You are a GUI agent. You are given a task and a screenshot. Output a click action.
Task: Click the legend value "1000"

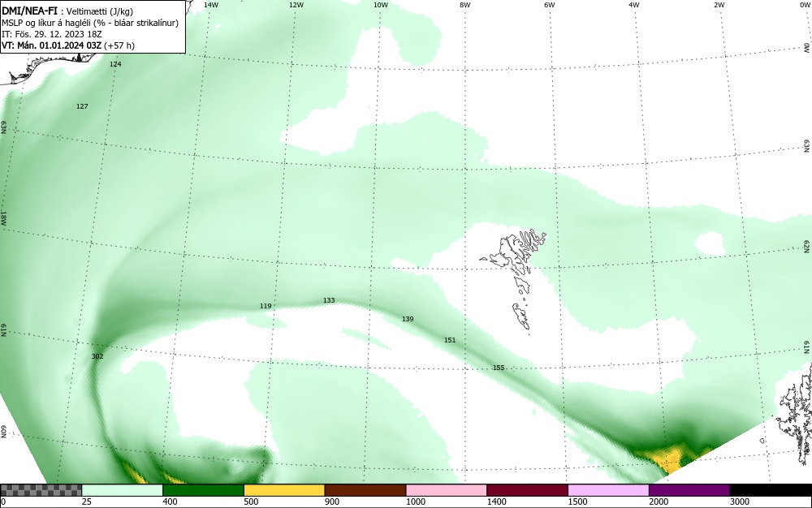415,502
